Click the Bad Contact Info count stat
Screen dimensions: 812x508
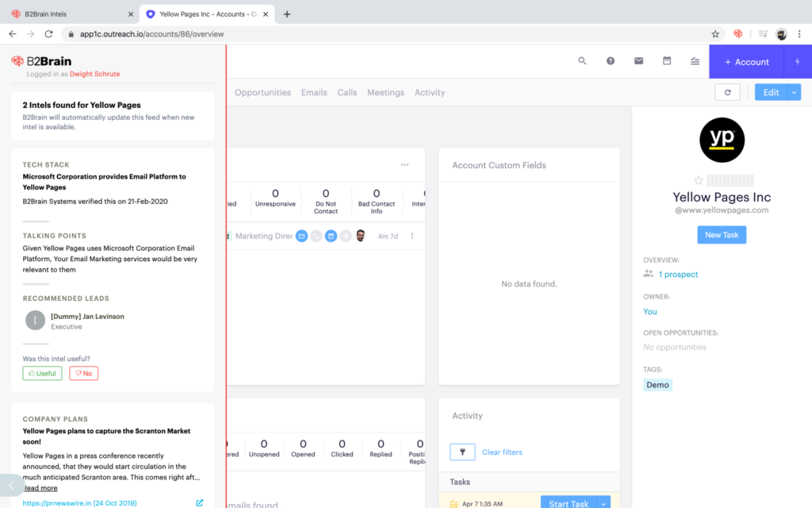click(377, 201)
